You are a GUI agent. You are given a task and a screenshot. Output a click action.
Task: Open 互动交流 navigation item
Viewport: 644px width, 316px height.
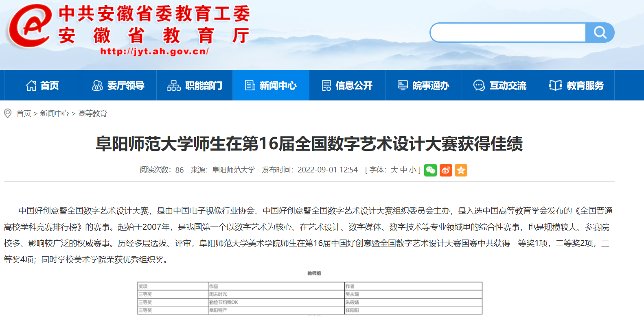coord(499,85)
